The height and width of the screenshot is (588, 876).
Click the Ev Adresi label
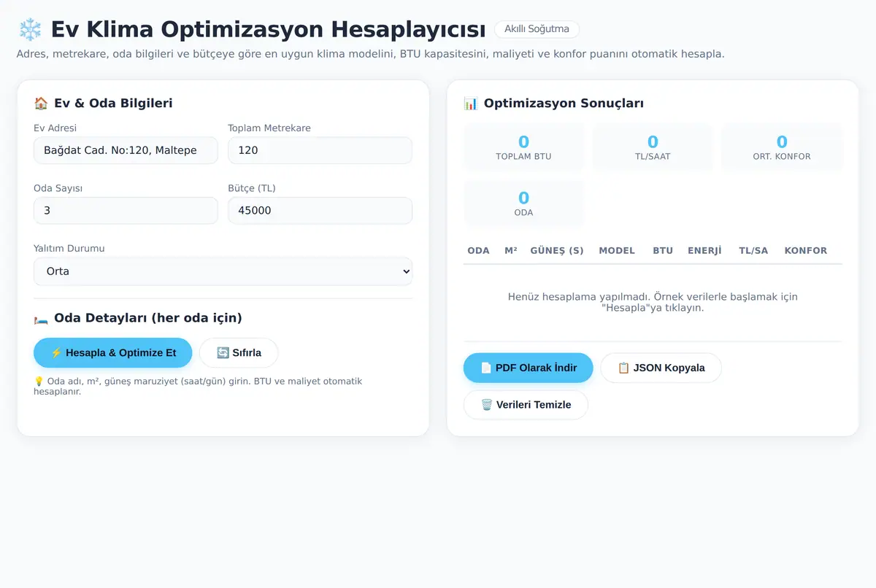(x=55, y=128)
